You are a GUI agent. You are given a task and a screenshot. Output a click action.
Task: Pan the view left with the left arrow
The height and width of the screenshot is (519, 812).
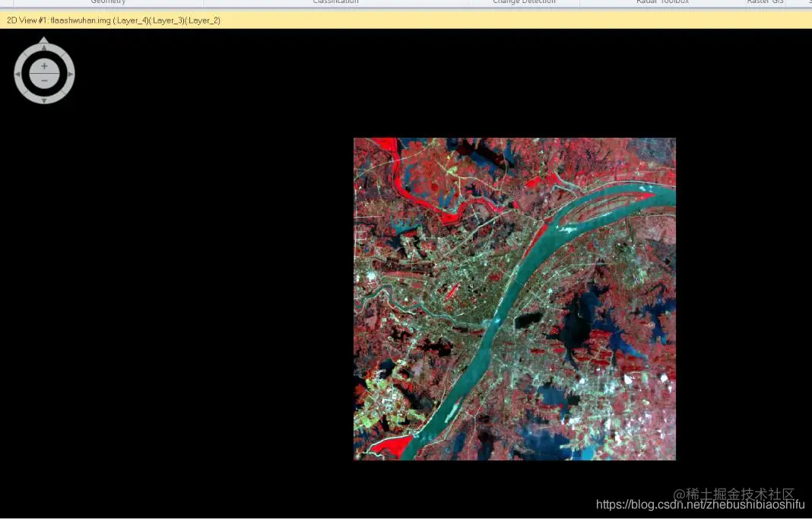coord(18,74)
